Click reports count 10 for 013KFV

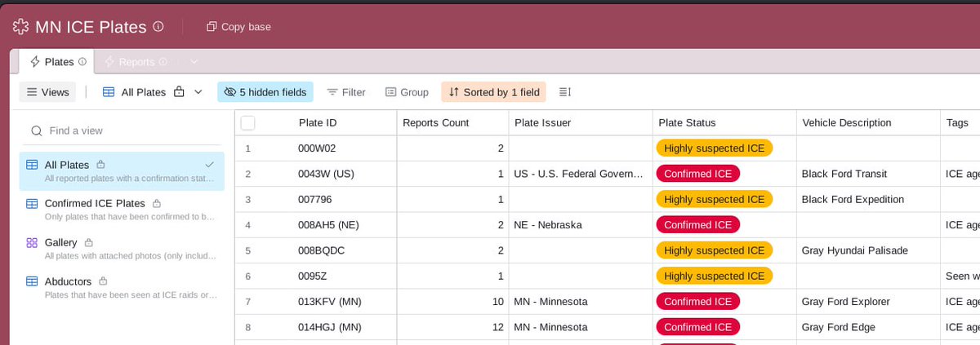coord(452,302)
